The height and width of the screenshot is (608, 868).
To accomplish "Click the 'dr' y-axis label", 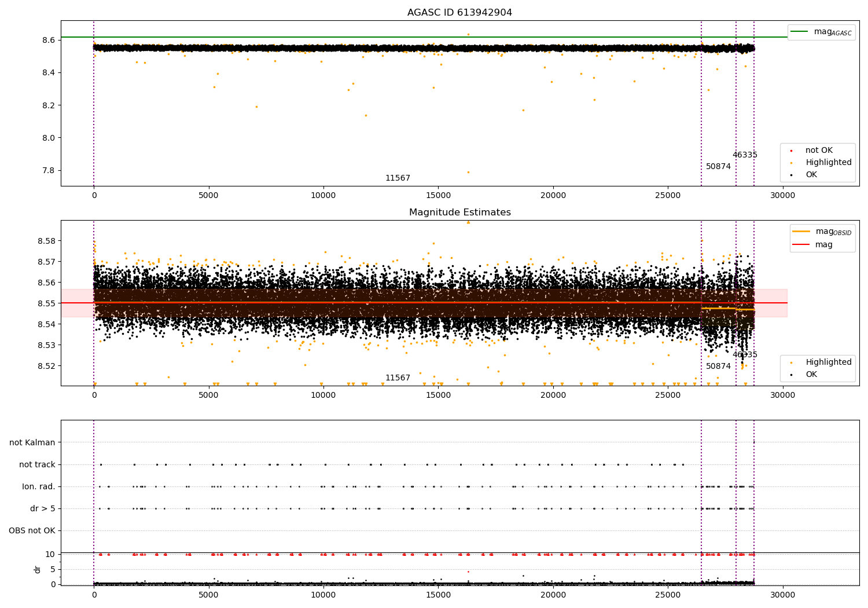I will (x=38, y=569).
